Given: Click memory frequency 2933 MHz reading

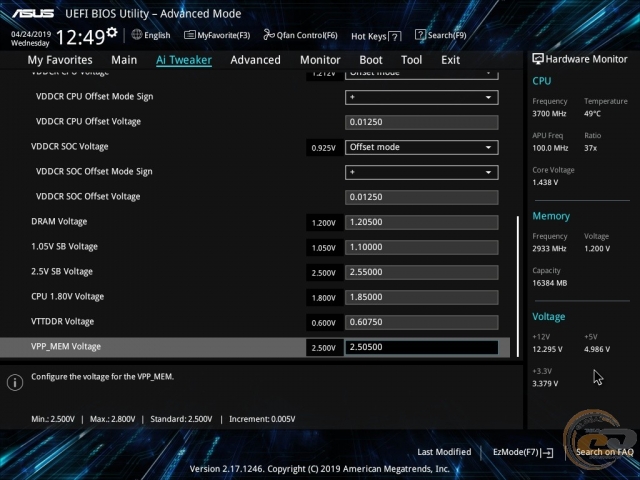Looking at the screenshot, I should [x=549, y=249].
